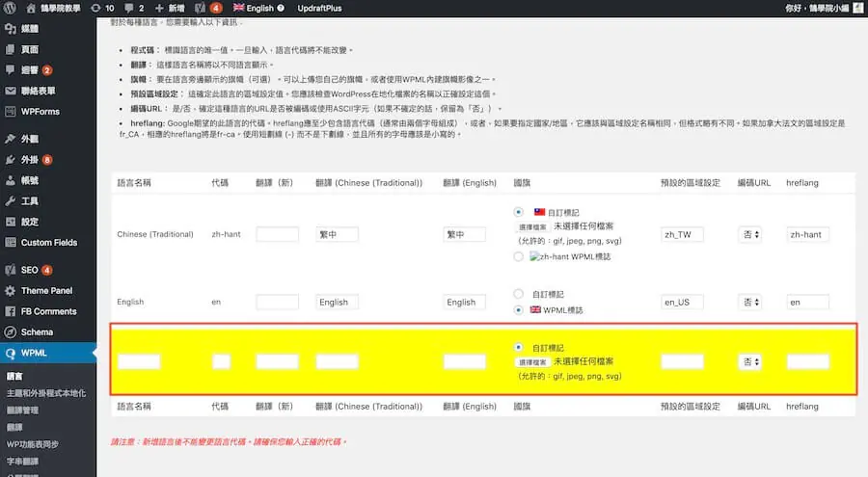
Task: Click English translation field in Chinese column
Action: [x=338, y=303]
